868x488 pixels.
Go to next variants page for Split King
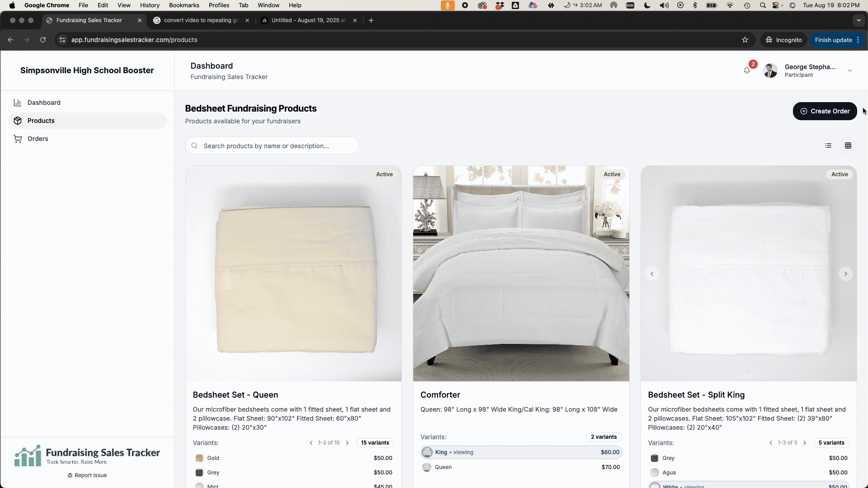coord(804,443)
